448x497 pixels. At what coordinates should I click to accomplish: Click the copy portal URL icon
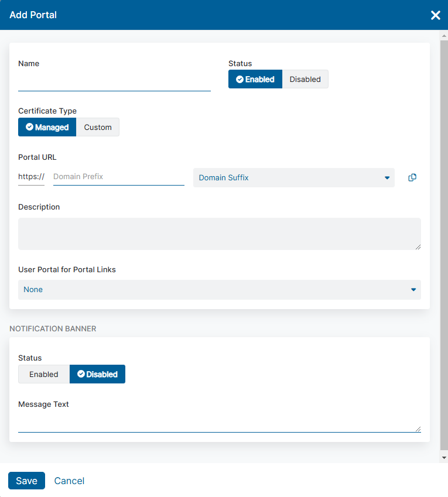pos(412,178)
